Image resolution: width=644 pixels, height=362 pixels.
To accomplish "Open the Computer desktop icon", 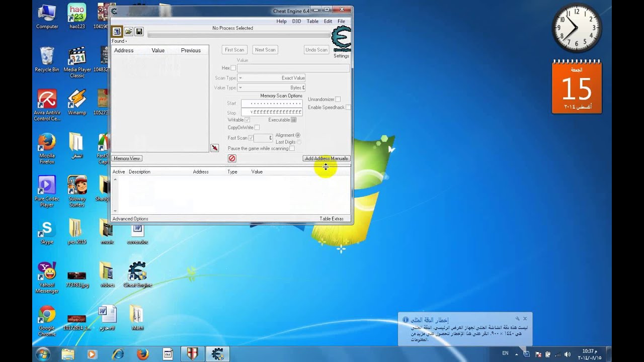I will coord(47,16).
